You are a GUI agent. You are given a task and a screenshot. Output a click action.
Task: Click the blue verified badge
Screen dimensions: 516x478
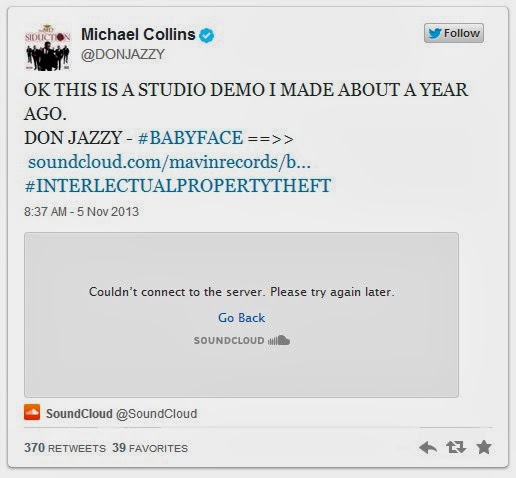click(207, 35)
